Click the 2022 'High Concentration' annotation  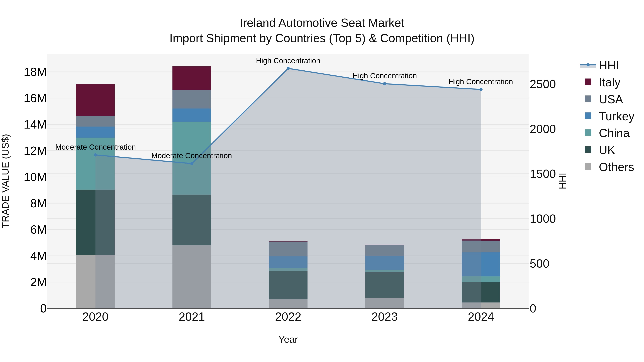(x=288, y=61)
